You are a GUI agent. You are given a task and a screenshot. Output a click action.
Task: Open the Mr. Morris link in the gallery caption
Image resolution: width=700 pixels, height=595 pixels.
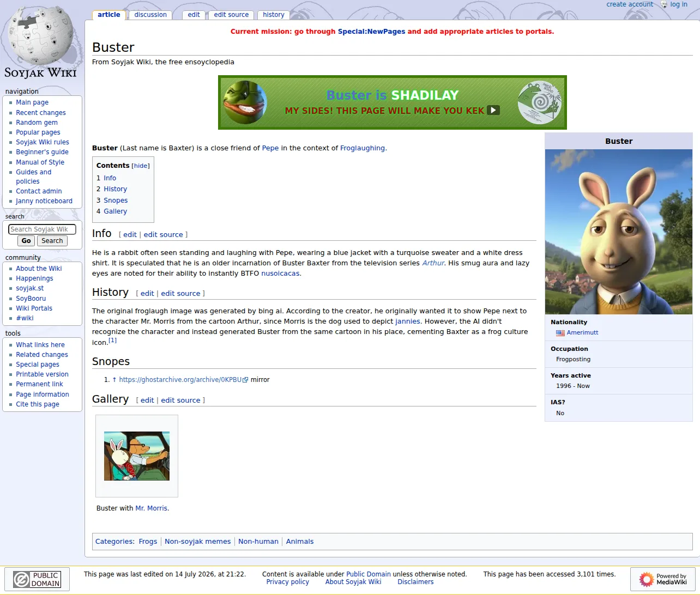tap(151, 508)
